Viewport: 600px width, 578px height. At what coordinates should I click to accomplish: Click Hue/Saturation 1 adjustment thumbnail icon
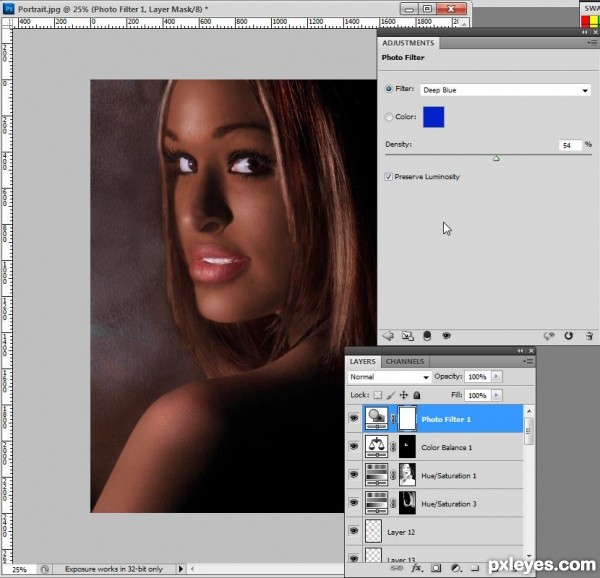click(377, 475)
